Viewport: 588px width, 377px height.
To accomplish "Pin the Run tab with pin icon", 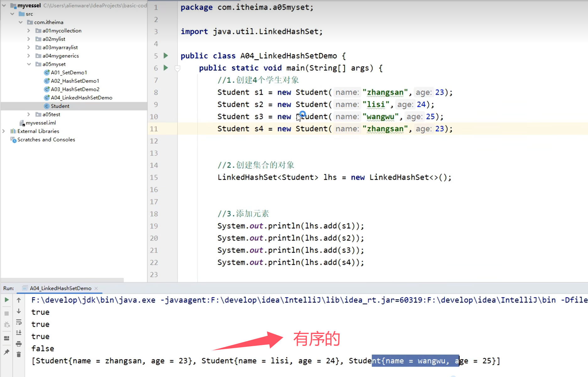I will coord(7,352).
